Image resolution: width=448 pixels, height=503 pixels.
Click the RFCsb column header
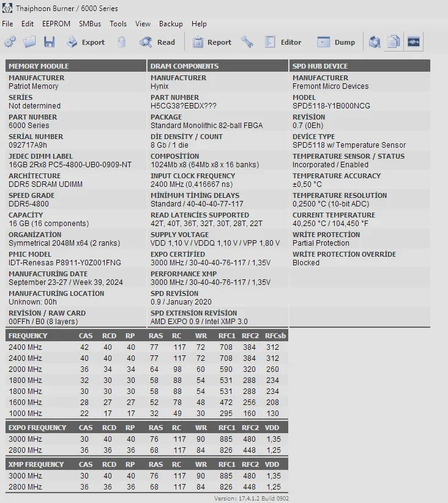(275, 336)
